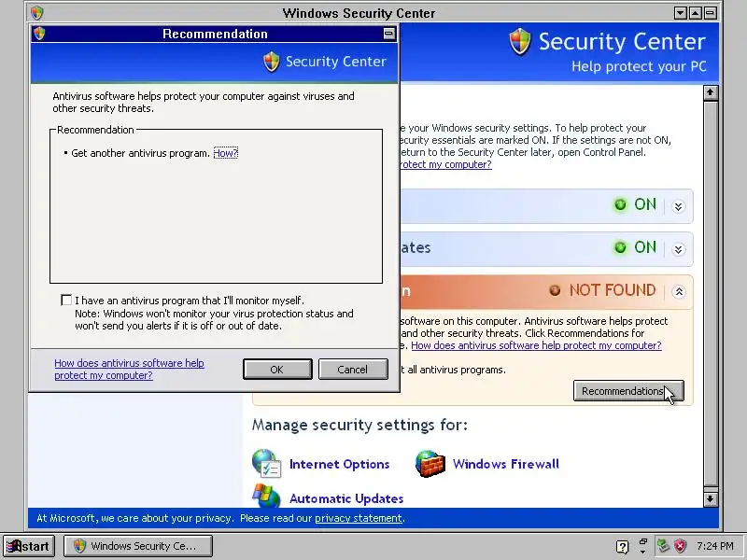The height and width of the screenshot is (560, 747).
Task: Open Automatic Updates settings link
Action: (x=346, y=498)
